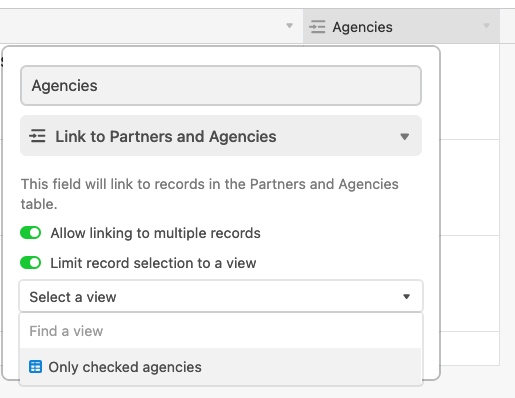Open dropdown arrow of the left column header

(x=289, y=26)
